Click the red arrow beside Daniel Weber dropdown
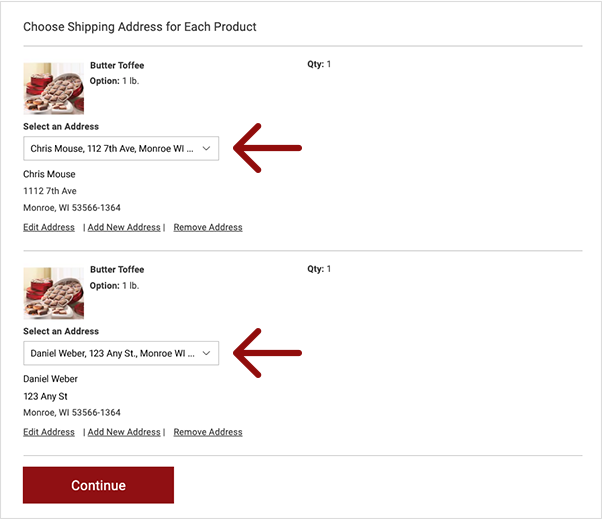 pyautogui.click(x=267, y=353)
